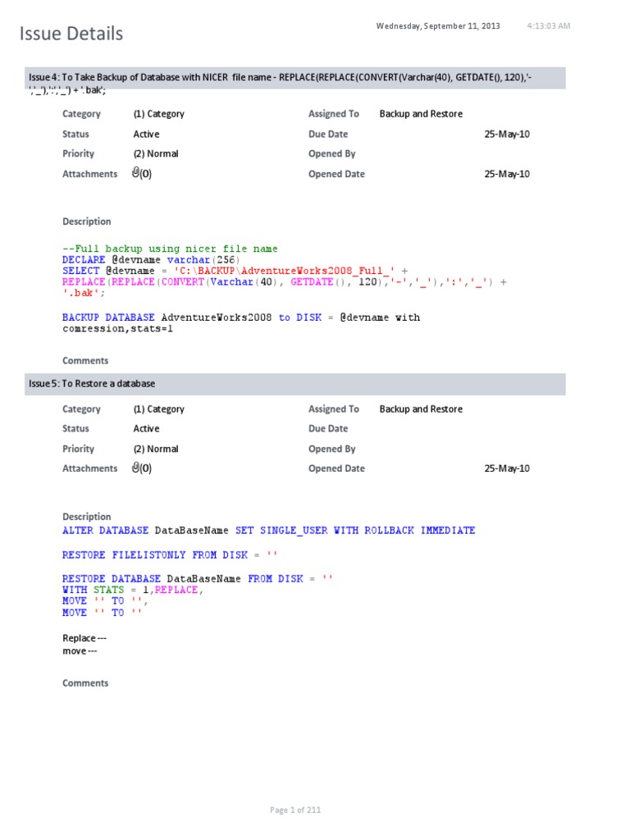Click the 'ALTER DATABASE DataBaseName' code line
This screenshot has width=630, height=840.
[x=268, y=531]
